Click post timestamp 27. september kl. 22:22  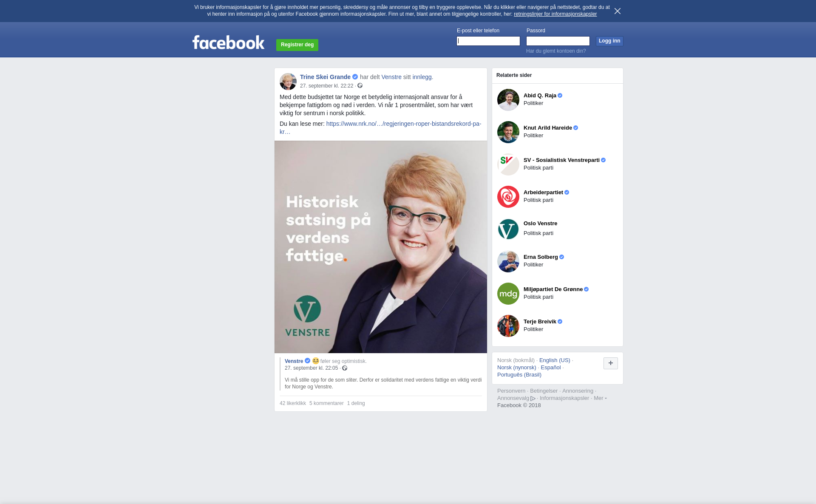click(326, 86)
